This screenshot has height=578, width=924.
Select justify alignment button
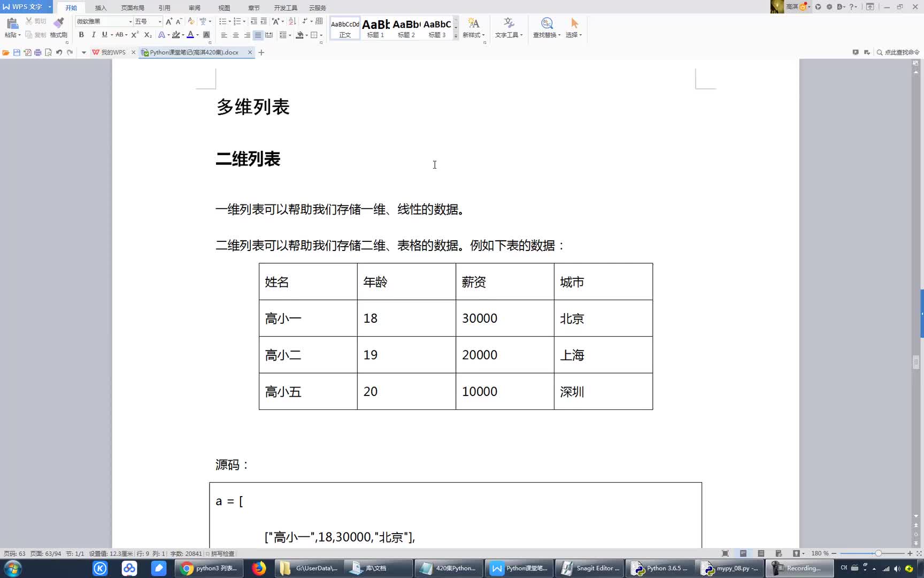pyautogui.click(x=258, y=35)
